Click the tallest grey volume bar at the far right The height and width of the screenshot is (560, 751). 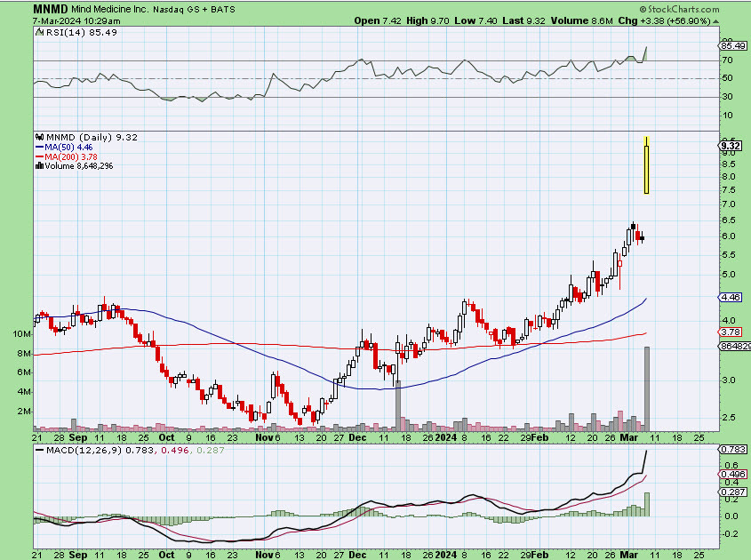pos(647,389)
